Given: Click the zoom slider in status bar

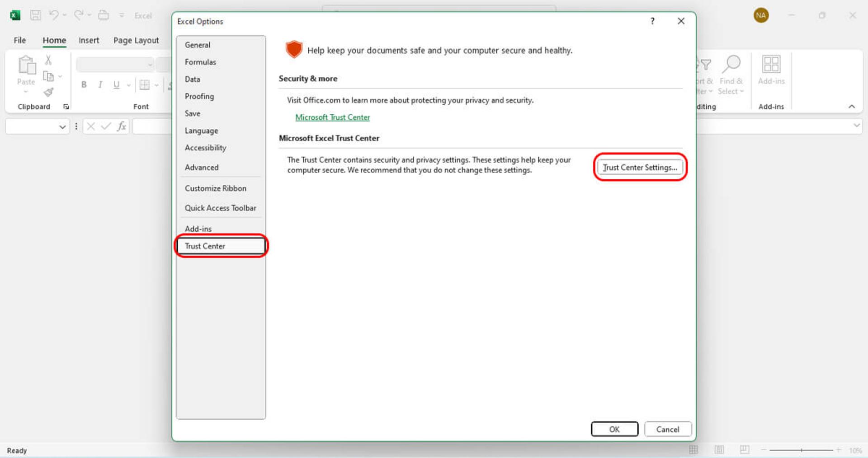Looking at the screenshot, I should click(801, 450).
